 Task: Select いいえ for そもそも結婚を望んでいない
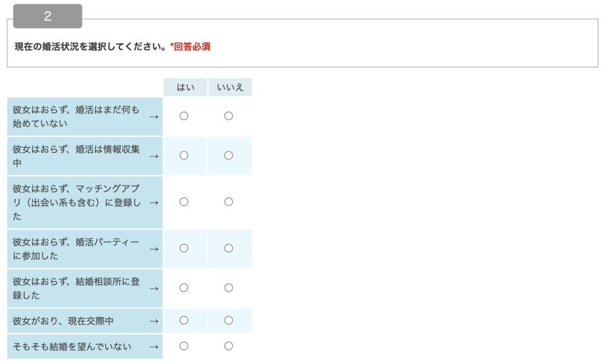229,346
